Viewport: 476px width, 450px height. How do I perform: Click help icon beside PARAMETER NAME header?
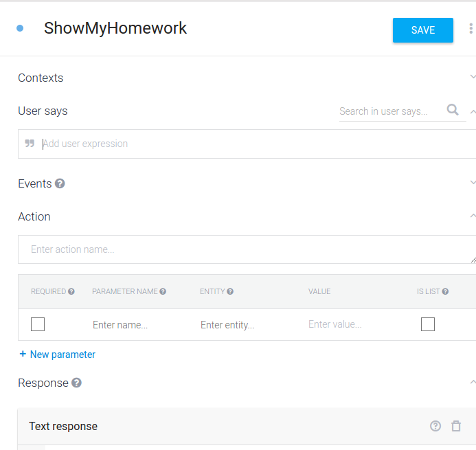[x=163, y=291]
